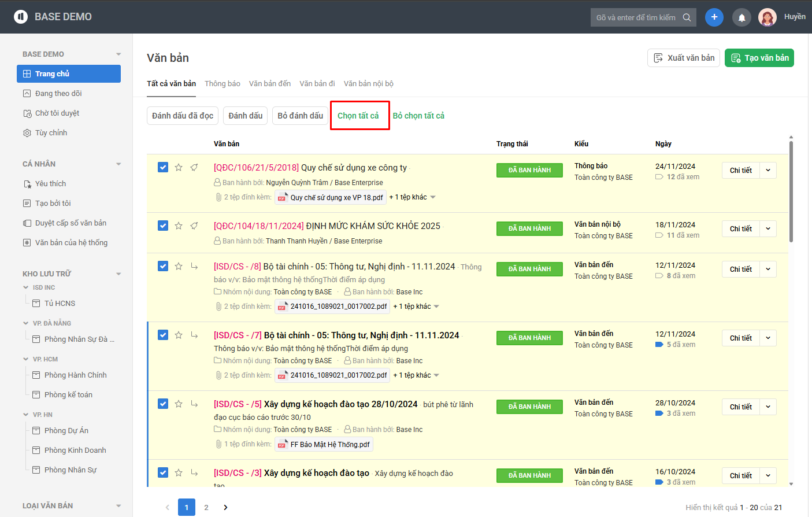Uncheck the ISD/CS - /3 row checkbox
The width and height of the screenshot is (812, 517).
(163, 472)
